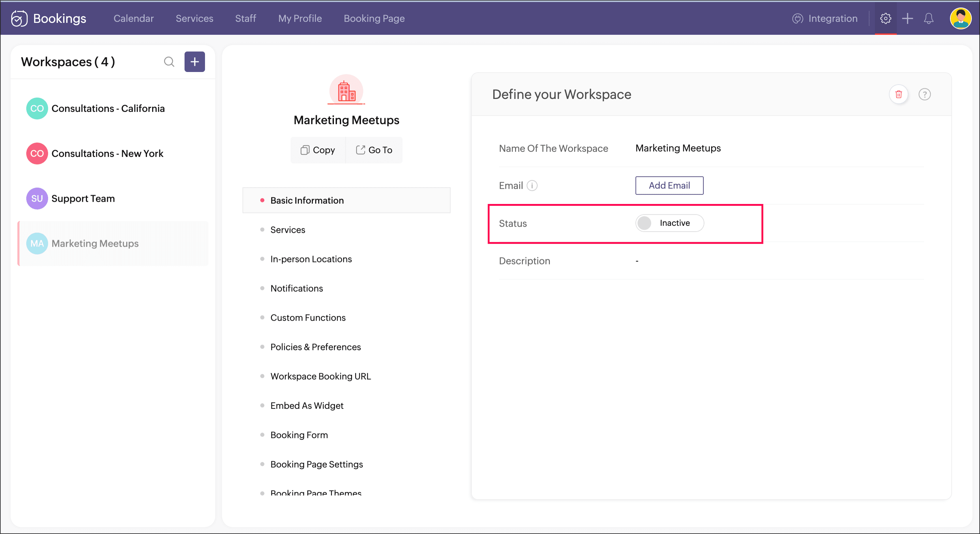Click the workspace name value Marketing Meetups

[x=678, y=148]
